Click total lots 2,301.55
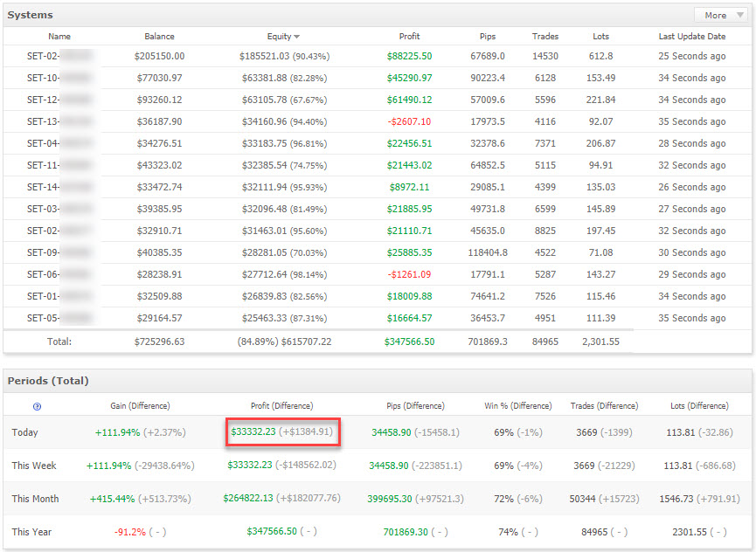 pos(600,342)
